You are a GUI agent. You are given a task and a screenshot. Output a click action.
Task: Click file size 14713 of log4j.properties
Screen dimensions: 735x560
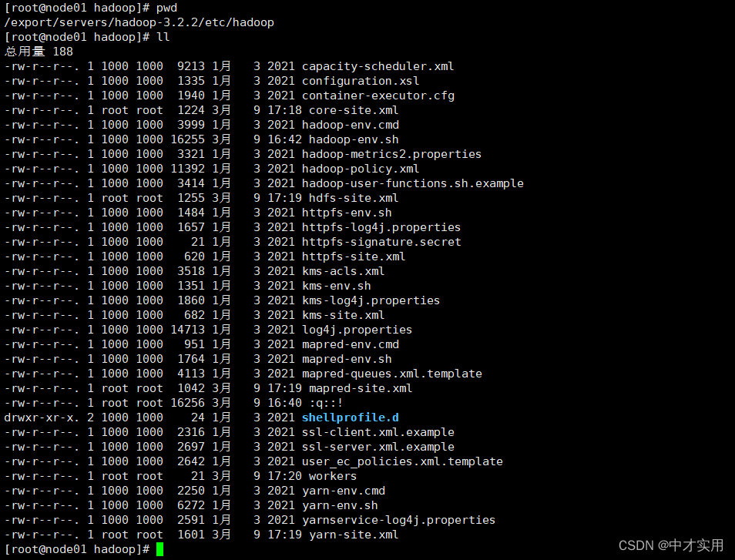click(x=187, y=330)
